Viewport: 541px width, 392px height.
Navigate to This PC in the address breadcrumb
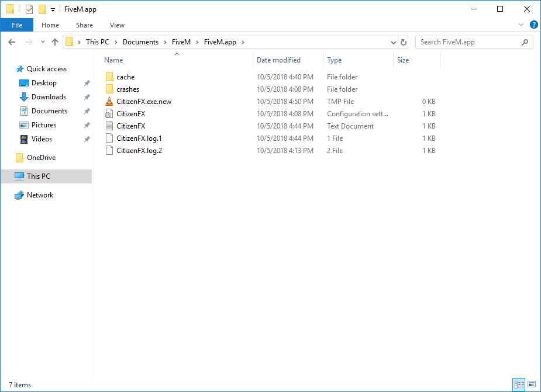(x=98, y=42)
